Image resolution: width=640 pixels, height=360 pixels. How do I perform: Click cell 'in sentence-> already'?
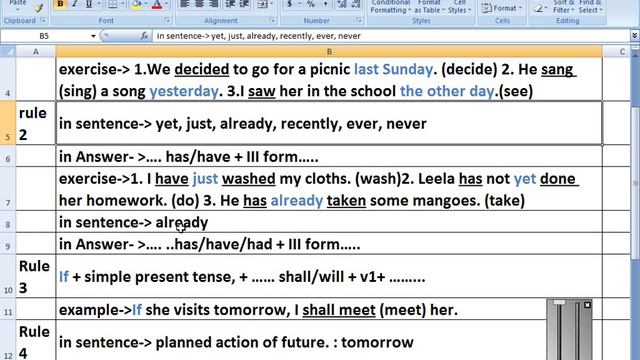[329, 222]
